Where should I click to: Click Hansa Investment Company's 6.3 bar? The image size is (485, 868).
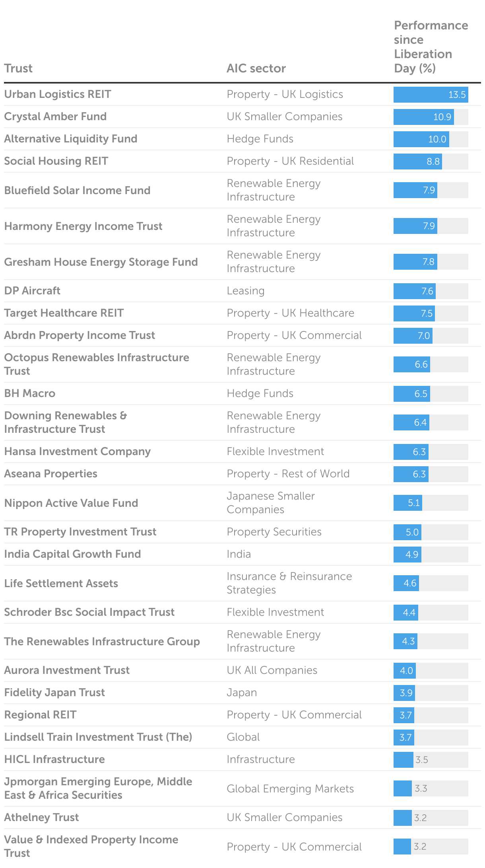point(411,452)
